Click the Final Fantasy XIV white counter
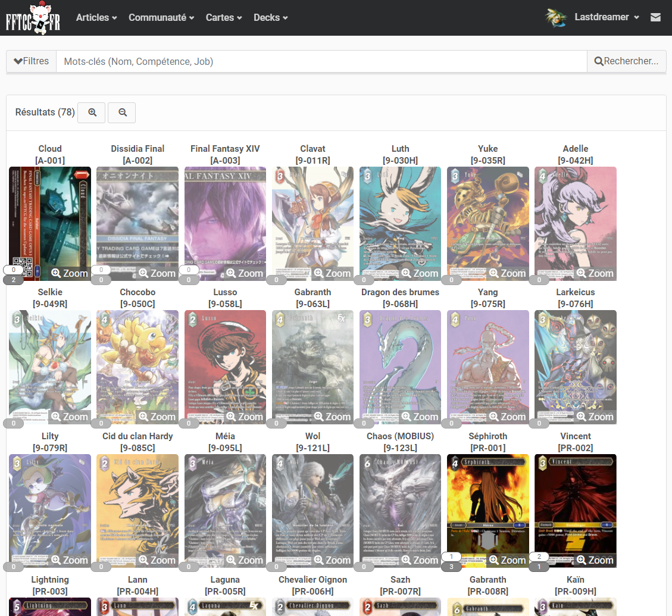Viewport: 672px width, 616px height. point(189,270)
